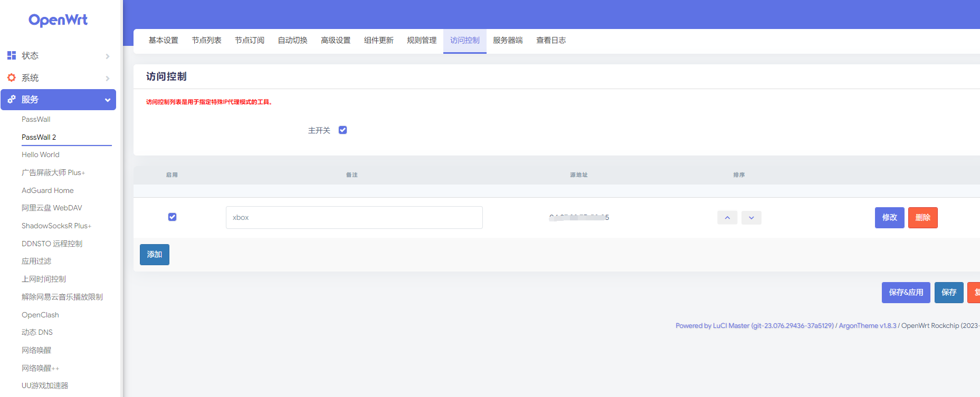
Task: Click the status dashboard icon in sidebar
Action: pos(12,55)
